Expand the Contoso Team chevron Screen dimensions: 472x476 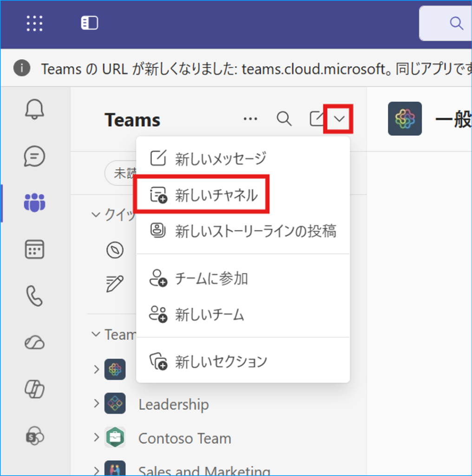[97, 437]
